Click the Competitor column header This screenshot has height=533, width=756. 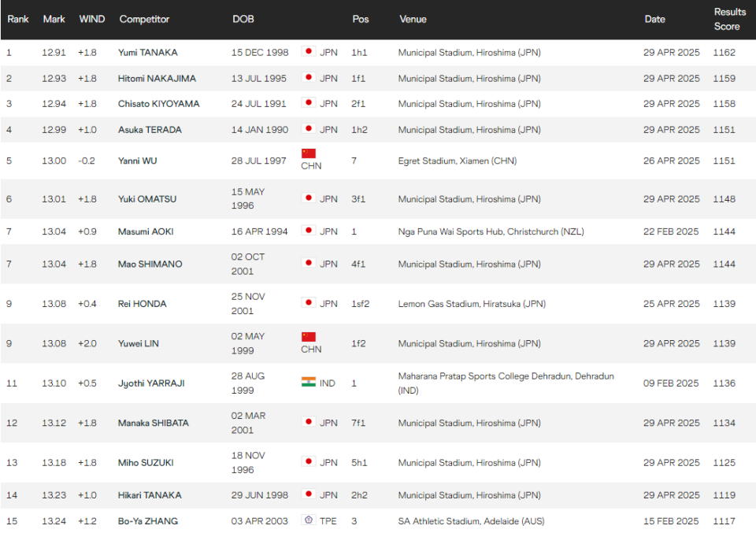[x=144, y=20]
